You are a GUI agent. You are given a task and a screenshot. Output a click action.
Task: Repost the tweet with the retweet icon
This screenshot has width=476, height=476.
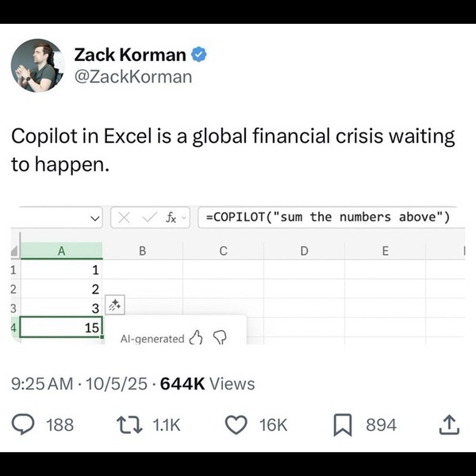click(x=127, y=424)
